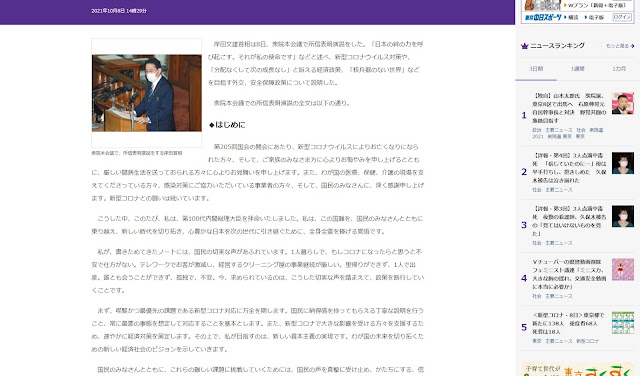Click 主要ニュース tag under rank 3 article
The image size is (640, 376).
(x=559, y=243)
